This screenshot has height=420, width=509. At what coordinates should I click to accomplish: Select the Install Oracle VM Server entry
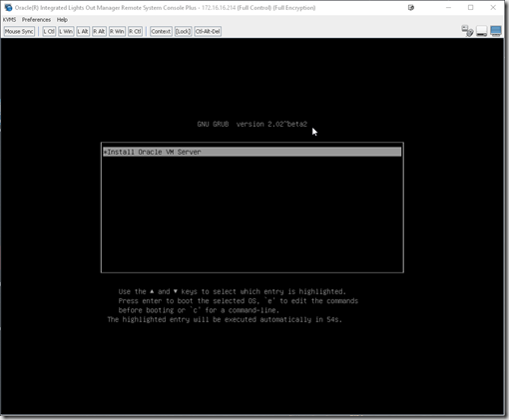coord(252,152)
